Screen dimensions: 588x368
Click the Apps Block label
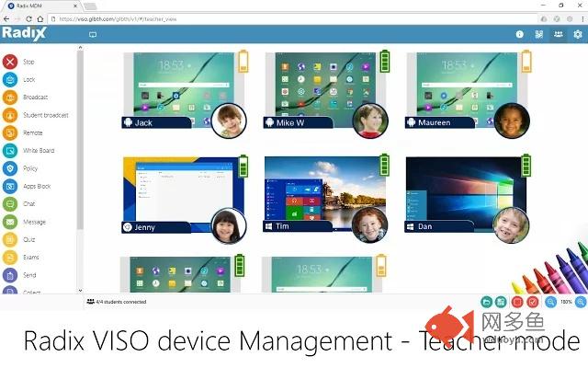click(37, 186)
